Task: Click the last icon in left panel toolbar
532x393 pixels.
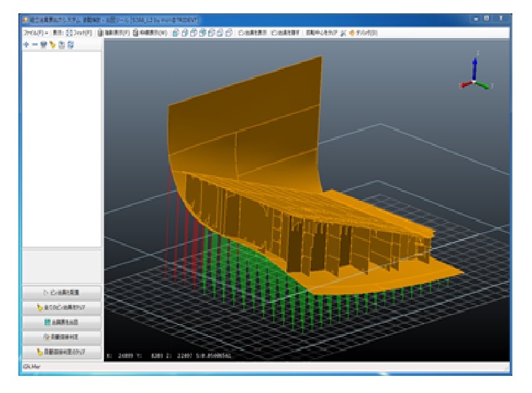Action: [70, 44]
